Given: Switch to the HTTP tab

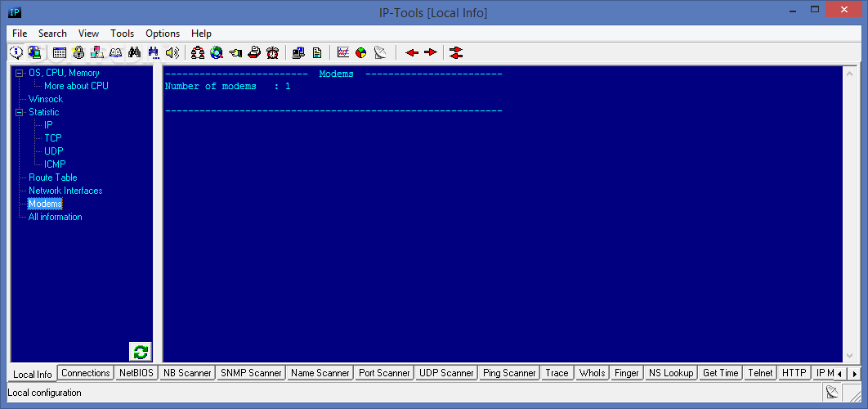Looking at the screenshot, I should click(794, 373).
